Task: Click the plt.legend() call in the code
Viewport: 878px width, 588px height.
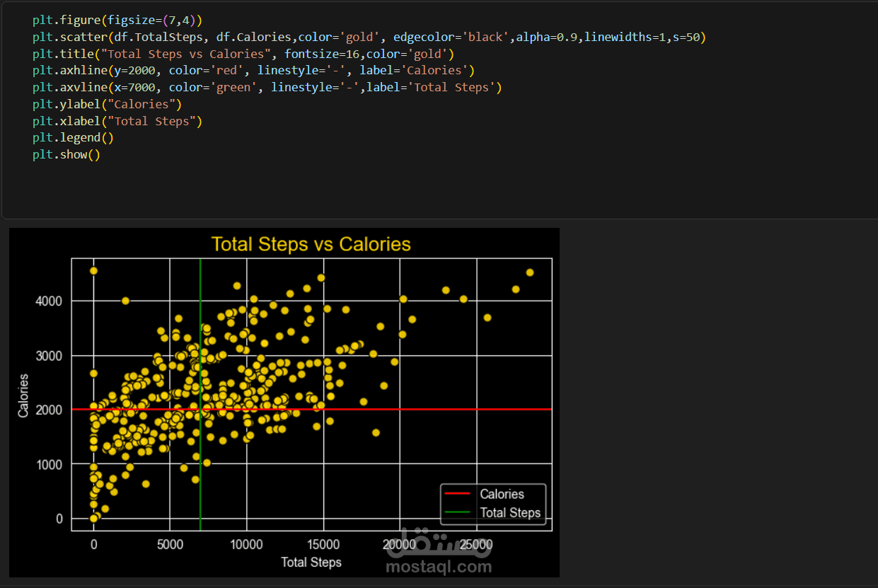Action: (x=73, y=137)
